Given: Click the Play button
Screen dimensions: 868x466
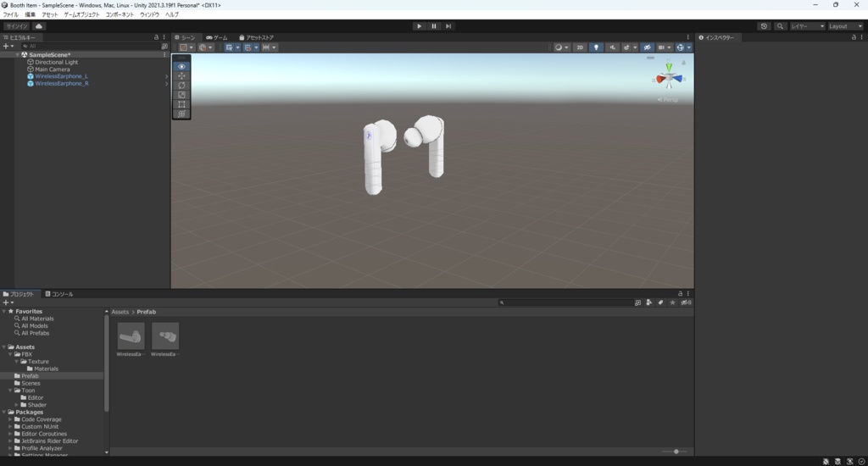Looking at the screenshot, I should tap(419, 26).
